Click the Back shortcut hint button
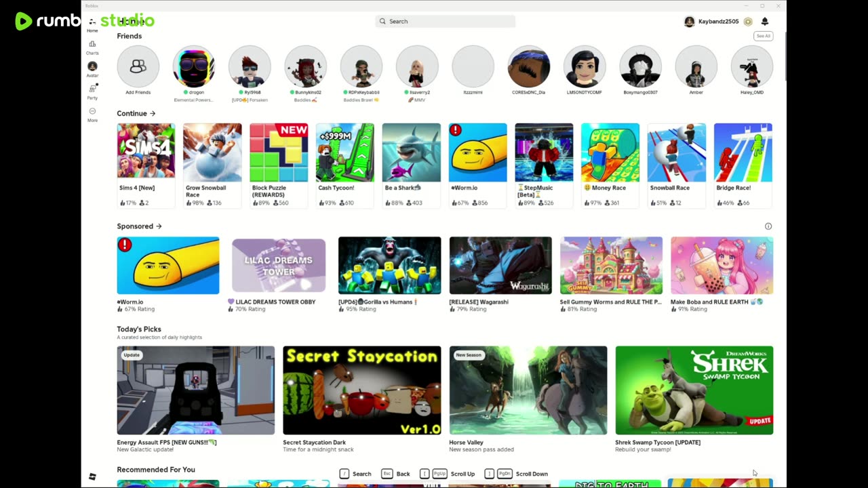This screenshot has height=488, width=868. pos(396,474)
